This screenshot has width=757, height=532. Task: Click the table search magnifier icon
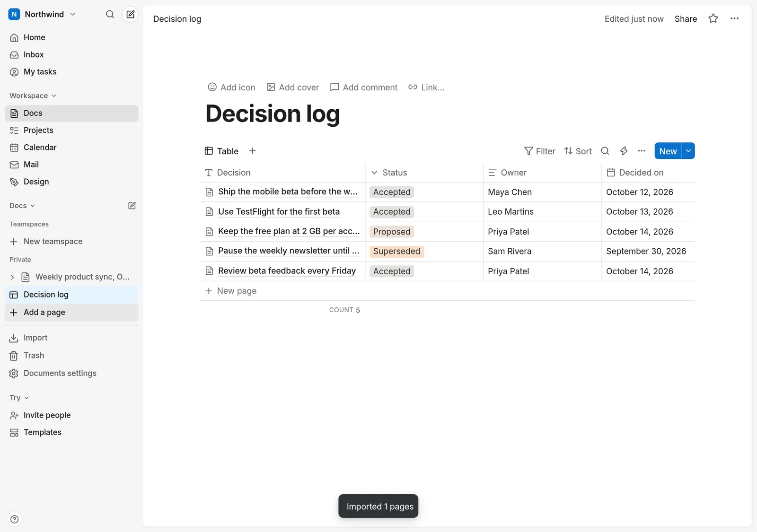pos(605,151)
